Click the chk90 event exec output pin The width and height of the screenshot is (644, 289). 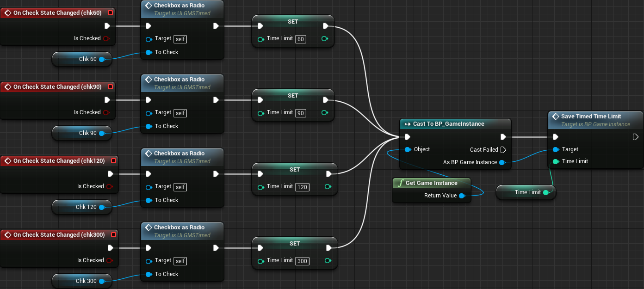pyautogui.click(x=107, y=100)
